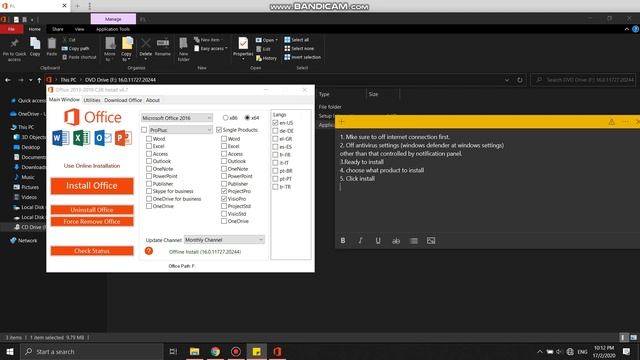Open the File menu in Explorer
Viewport: 640px width, 360px height.
point(11,29)
